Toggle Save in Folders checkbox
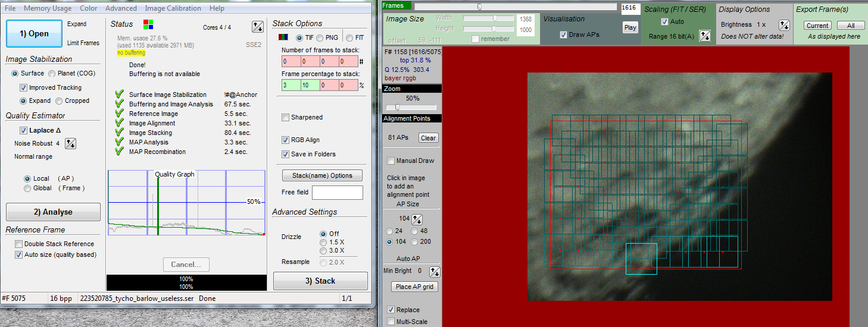This screenshot has height=327, width=868. (x=308, y=154)
